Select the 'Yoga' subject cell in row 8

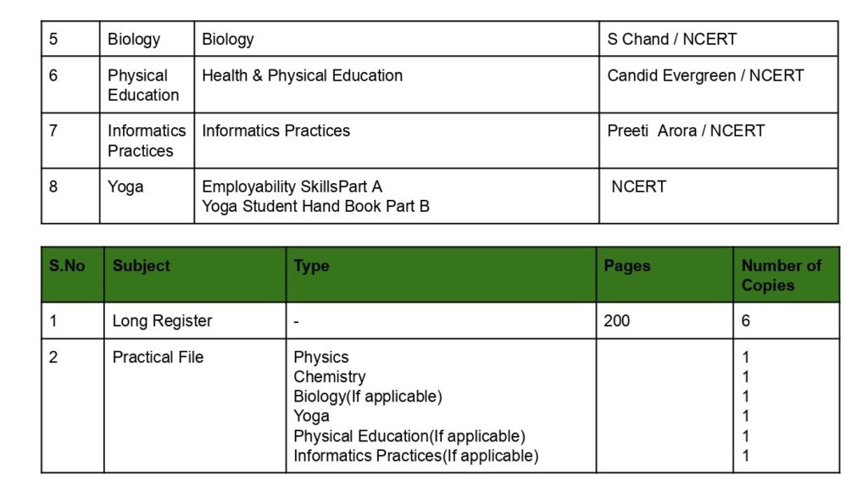pyautogui.click(x=125, y=186)
